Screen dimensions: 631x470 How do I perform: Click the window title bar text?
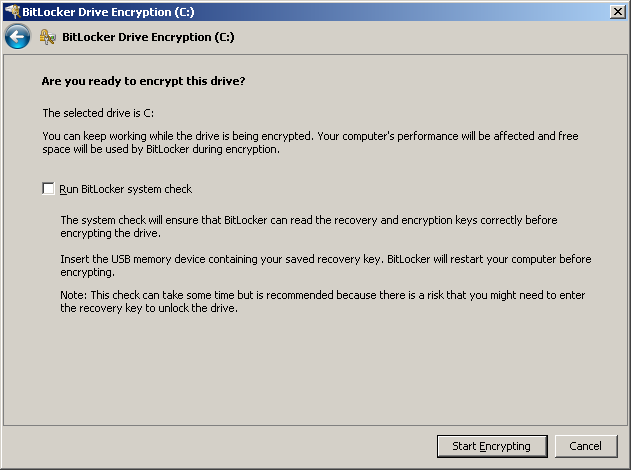[x=108, y=12]
